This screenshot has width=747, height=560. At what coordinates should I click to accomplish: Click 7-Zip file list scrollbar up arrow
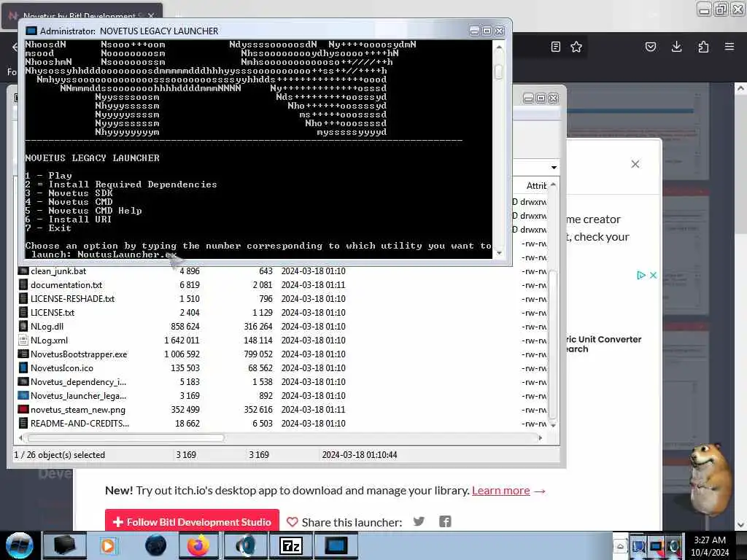[x=553, y=184]
